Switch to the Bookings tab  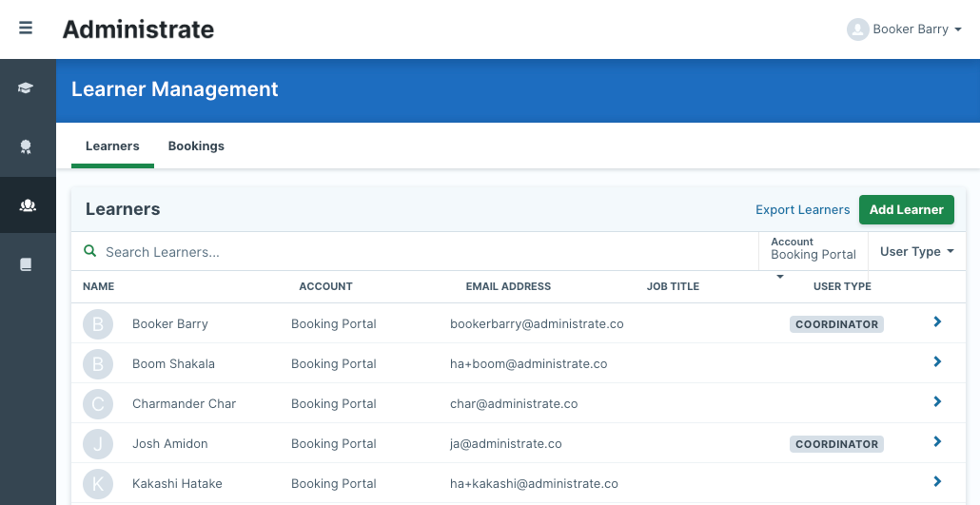196,146
